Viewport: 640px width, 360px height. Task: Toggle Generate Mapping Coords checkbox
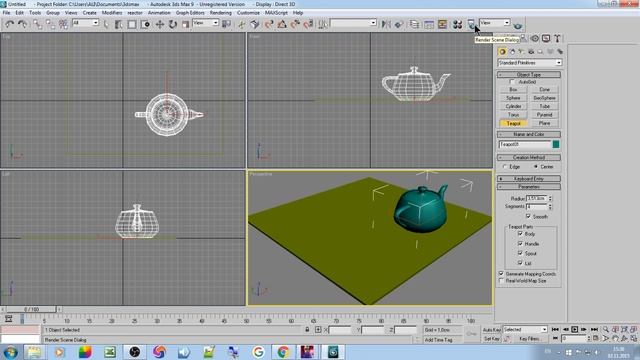[x=502, y=273]
